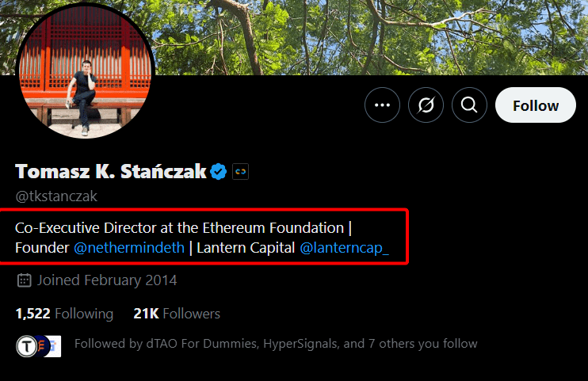The image size is (588, 381).
Task: Follow Tomasz K. Stańczak
Action: [x=535, y=105]
